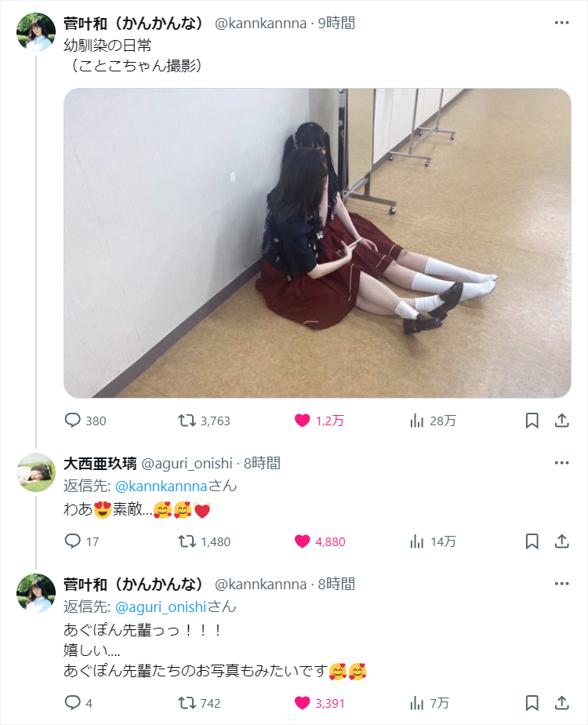View analytics icon showing 28万 views

pos(416,421)
